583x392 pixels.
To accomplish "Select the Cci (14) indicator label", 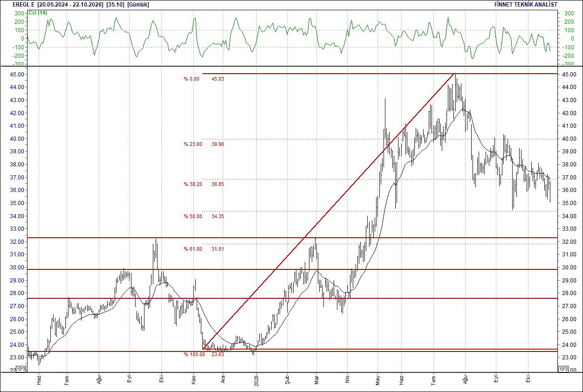I will (38, 13).
